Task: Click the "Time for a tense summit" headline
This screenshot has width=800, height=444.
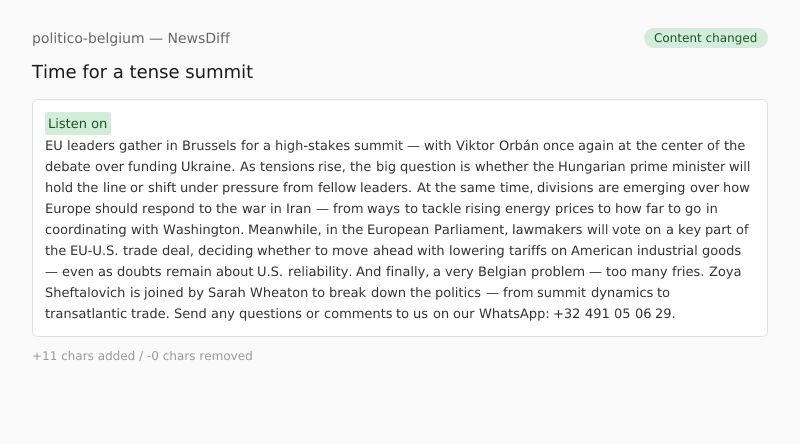Action: 142,72
